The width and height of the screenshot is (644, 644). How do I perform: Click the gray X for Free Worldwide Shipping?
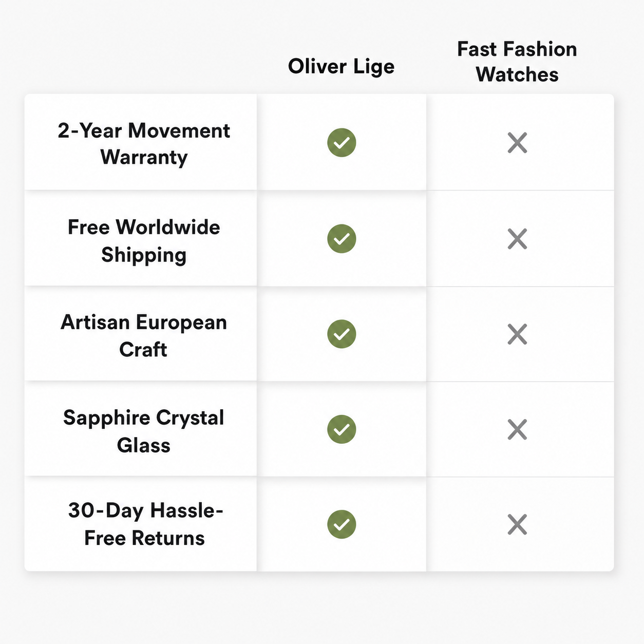tap(517, 239)
